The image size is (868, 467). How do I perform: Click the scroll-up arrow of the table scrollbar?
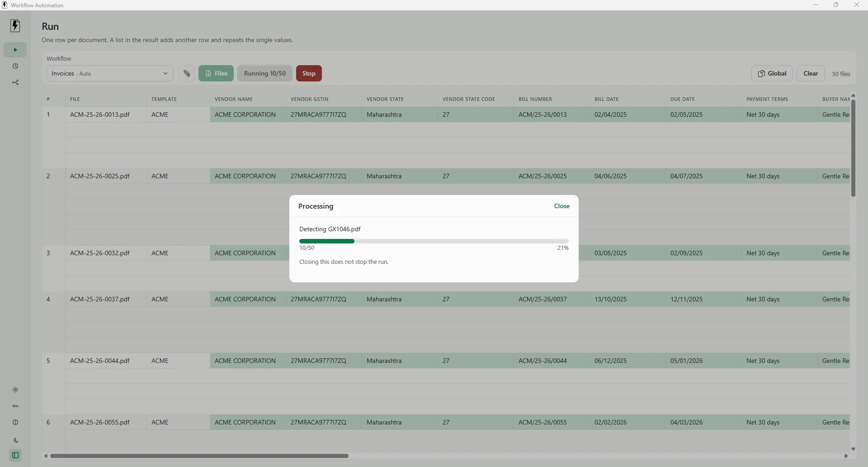pos(853,95)
